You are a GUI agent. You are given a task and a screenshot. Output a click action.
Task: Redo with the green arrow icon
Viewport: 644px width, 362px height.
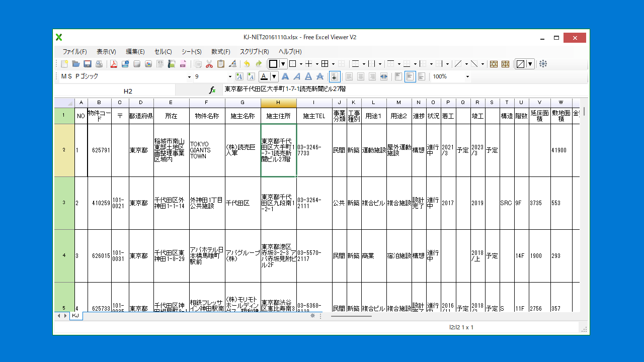click(x=259, y=64)
